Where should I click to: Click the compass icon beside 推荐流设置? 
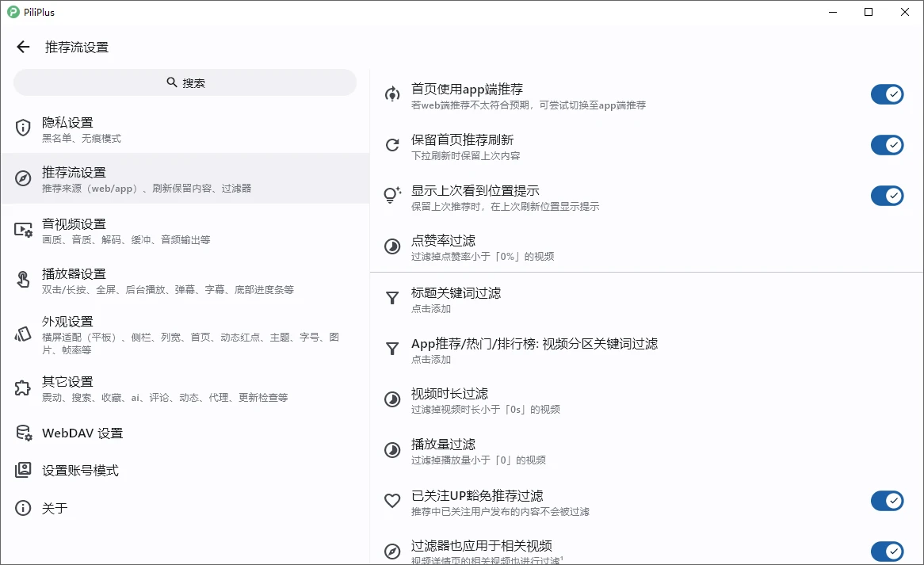click(21, 179)
